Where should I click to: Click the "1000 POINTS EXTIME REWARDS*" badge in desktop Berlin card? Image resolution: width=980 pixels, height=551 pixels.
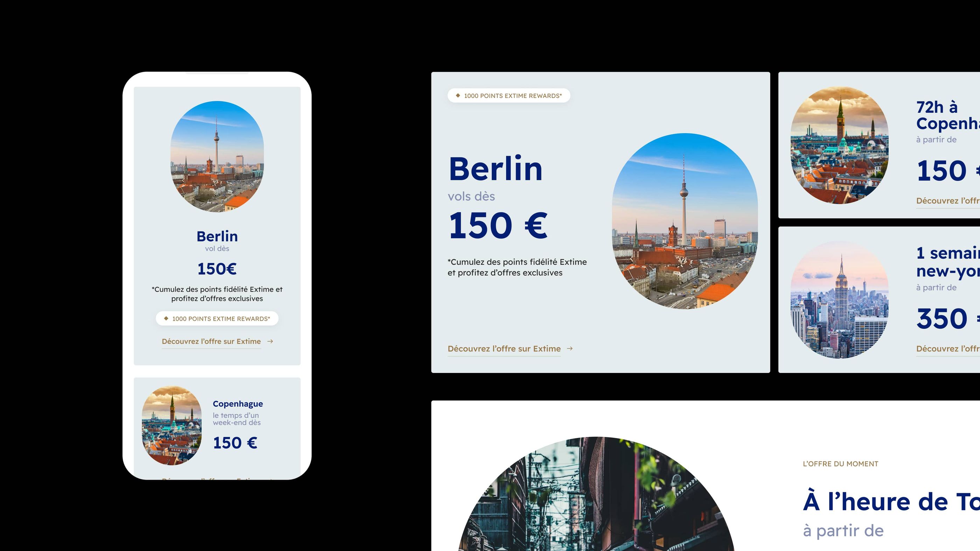[509, 96]
